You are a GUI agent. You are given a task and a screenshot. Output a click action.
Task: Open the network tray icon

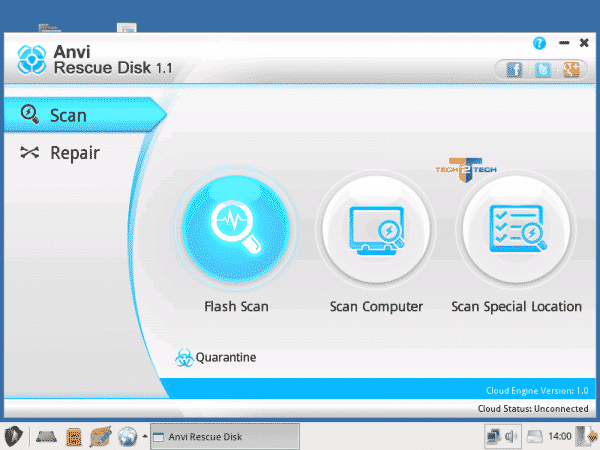click(494, 436)
